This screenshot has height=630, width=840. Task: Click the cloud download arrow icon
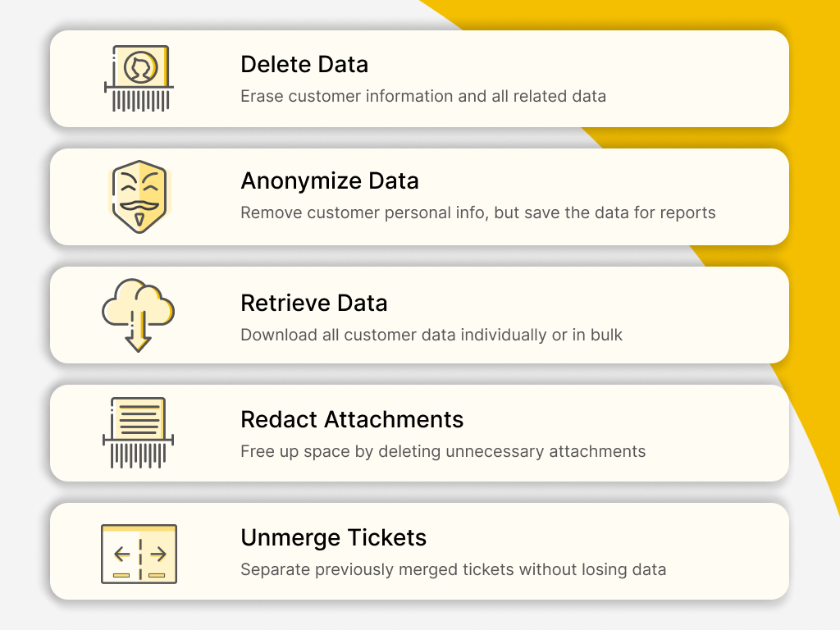[138, 315]
